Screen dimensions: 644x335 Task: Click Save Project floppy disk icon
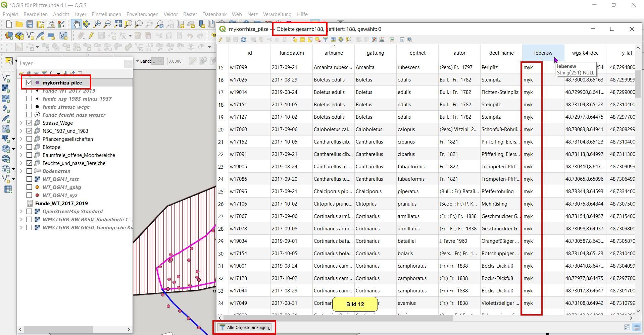click(x=30, y=24)
